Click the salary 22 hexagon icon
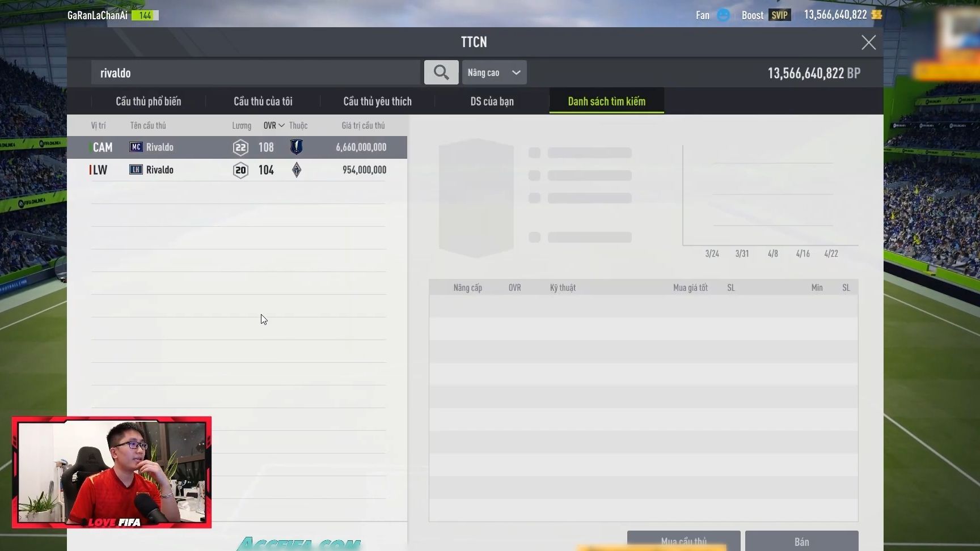 [240, 148]
